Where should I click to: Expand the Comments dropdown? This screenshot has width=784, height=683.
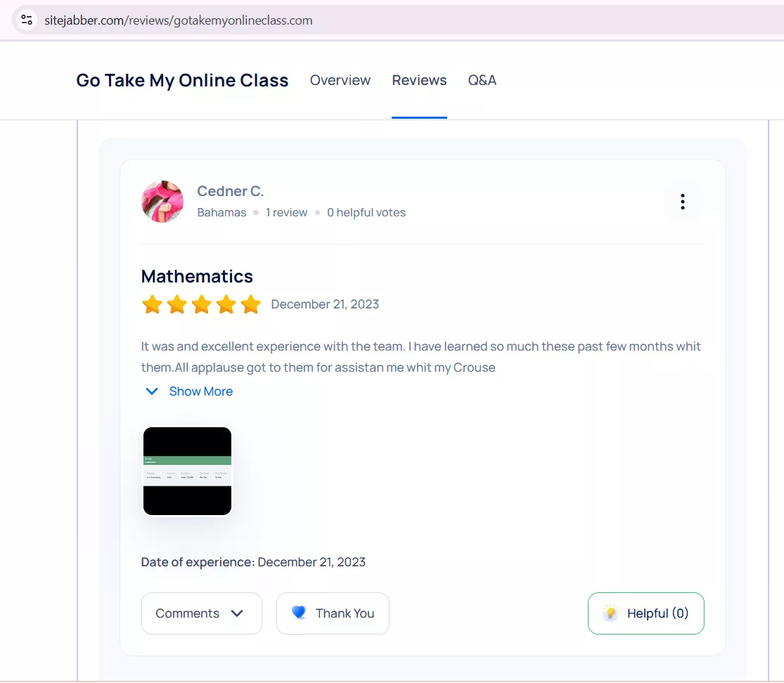(201, 613)
